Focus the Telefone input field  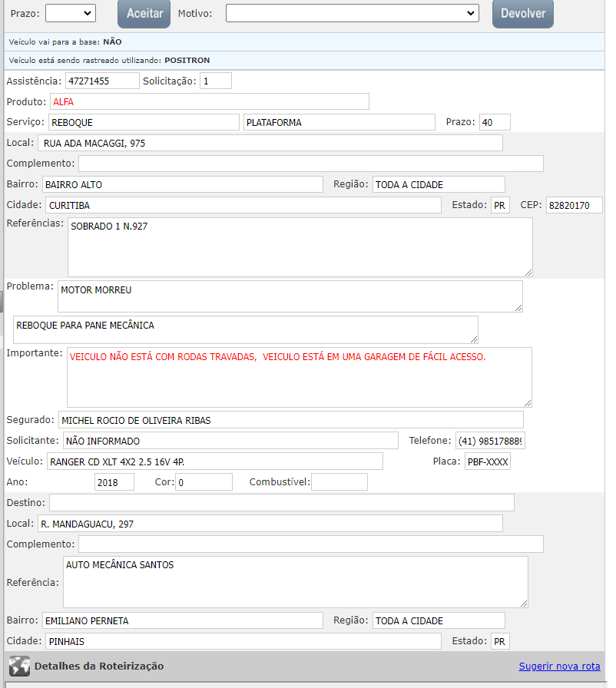point(490,441)
